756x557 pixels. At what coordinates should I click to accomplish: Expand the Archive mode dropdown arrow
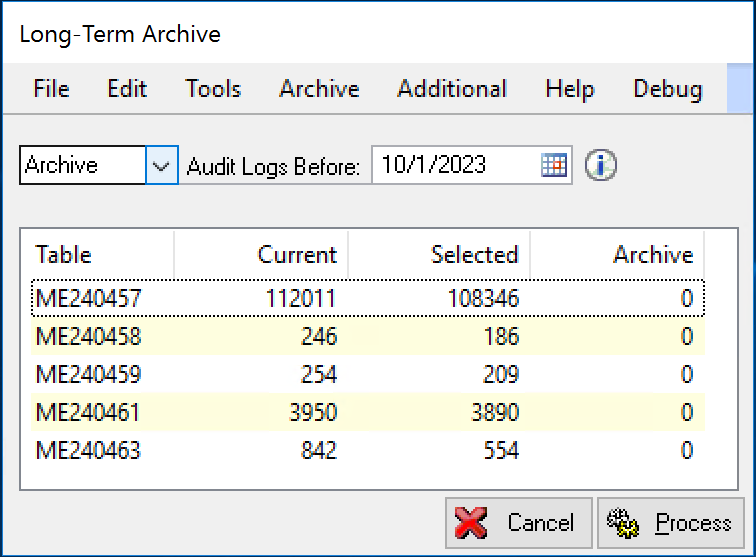pos(162,166)
